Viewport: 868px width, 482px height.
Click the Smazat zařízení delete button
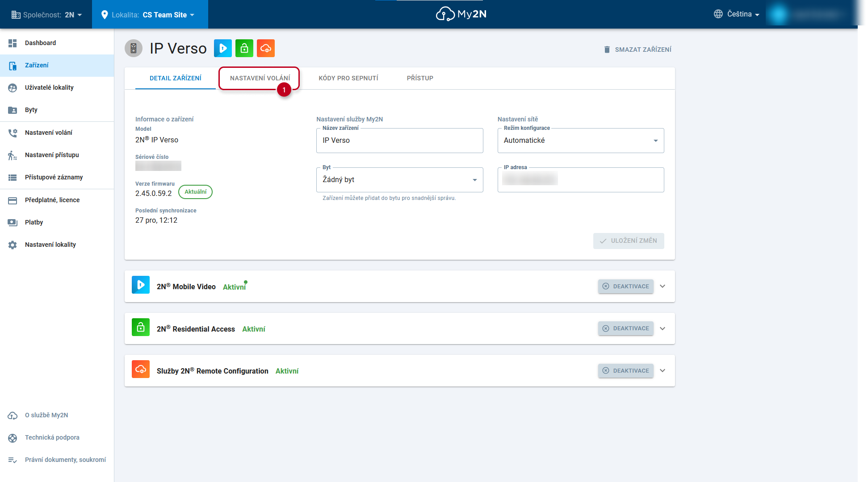pyautogui.click(x=637, y=50)
